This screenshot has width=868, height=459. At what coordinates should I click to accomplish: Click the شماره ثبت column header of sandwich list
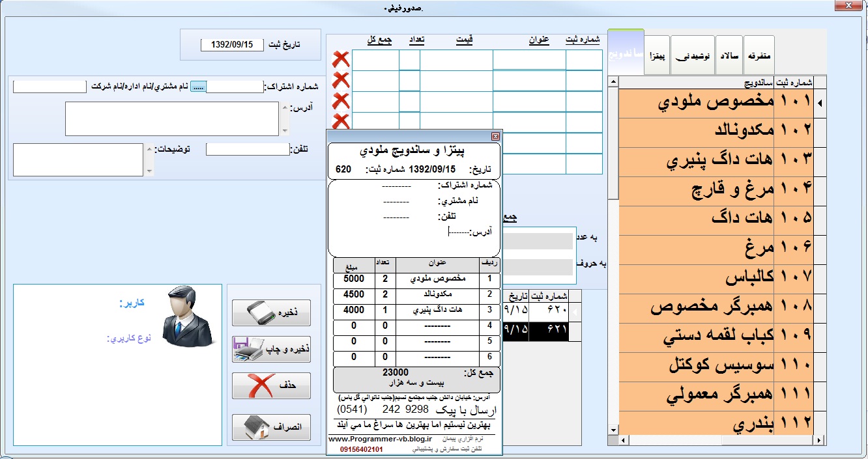click(793, 82)
